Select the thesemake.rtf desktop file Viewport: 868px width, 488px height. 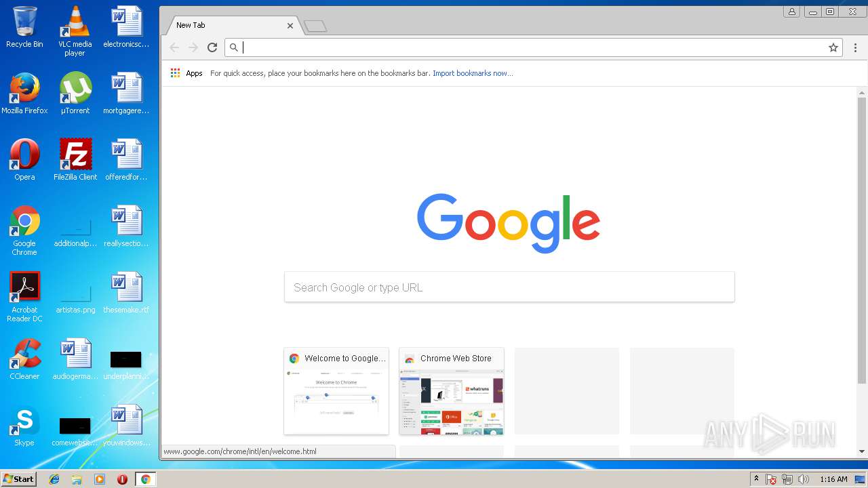(x=126, y=293)
